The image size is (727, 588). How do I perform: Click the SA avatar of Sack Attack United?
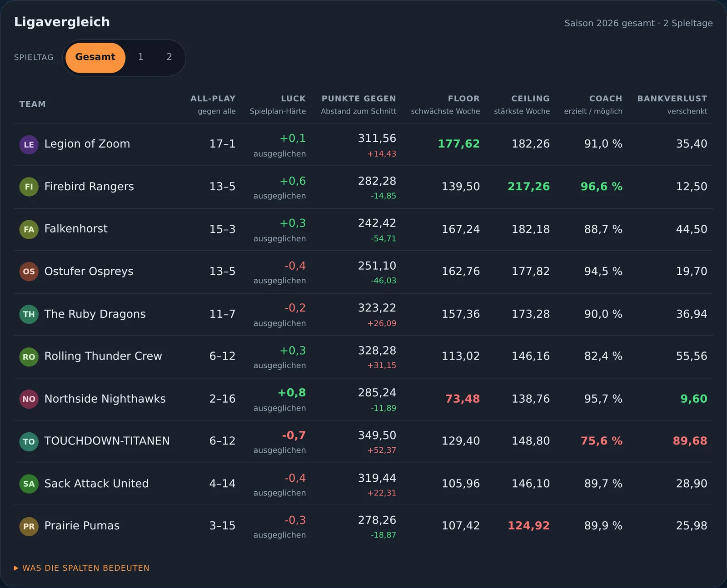tap(29, 484)
